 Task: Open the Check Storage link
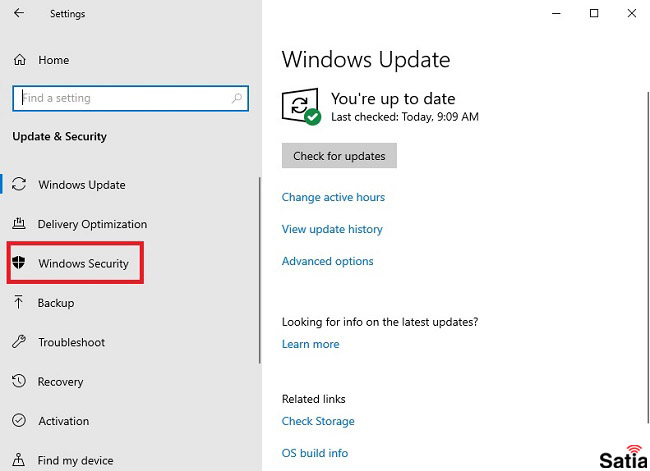[x=318, y=421]
